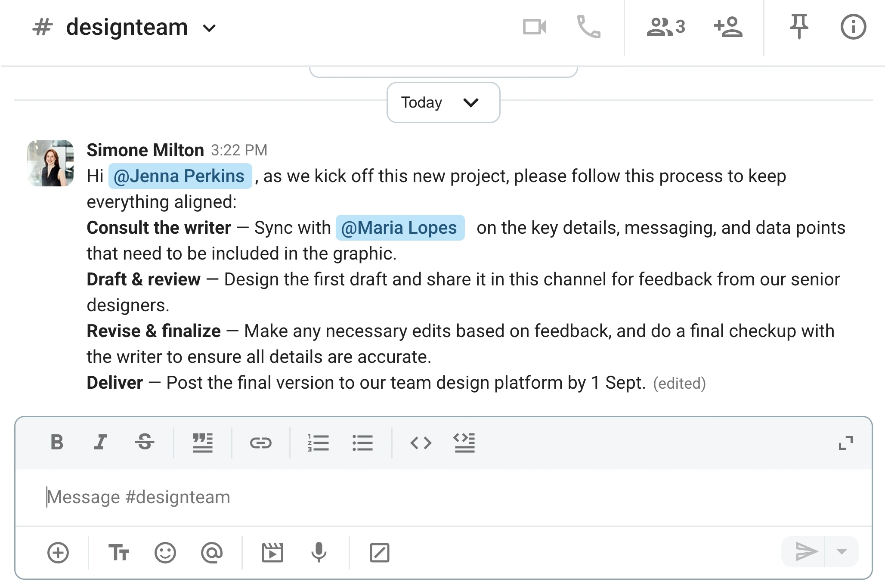This screenshot has height=588, width=885.
Task: Toggle italic text formatting
Action: (x=100, y=442)
